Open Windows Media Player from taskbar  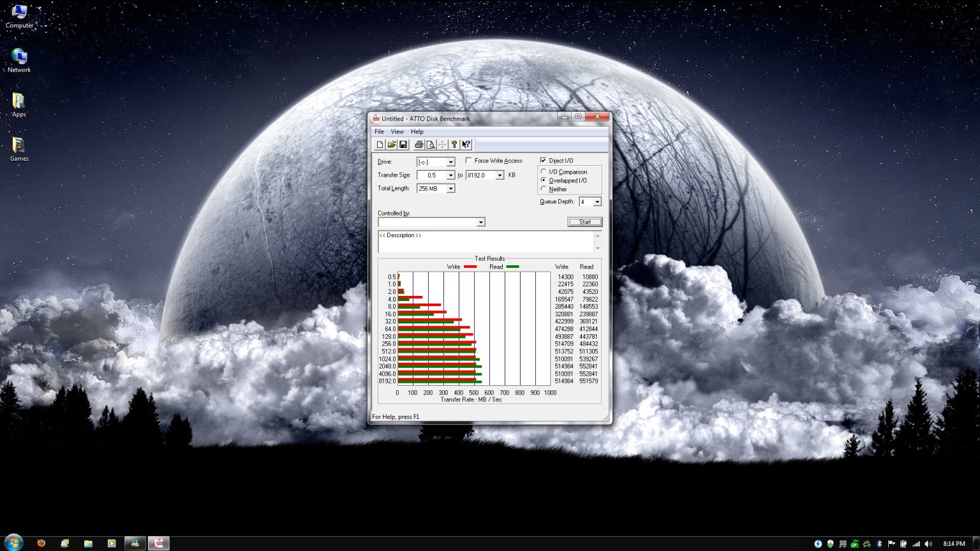tap(112, 543)
